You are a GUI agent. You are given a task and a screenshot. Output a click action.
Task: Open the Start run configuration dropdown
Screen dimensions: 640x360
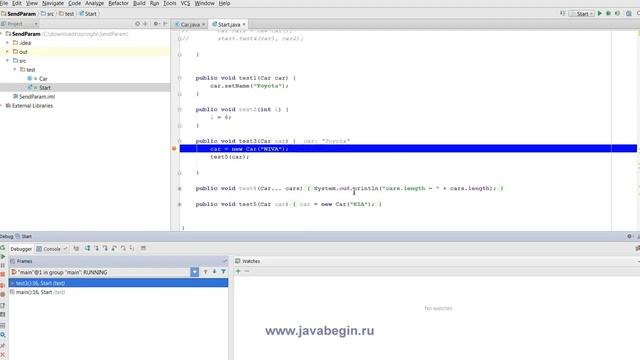click(x=582, y=14)
